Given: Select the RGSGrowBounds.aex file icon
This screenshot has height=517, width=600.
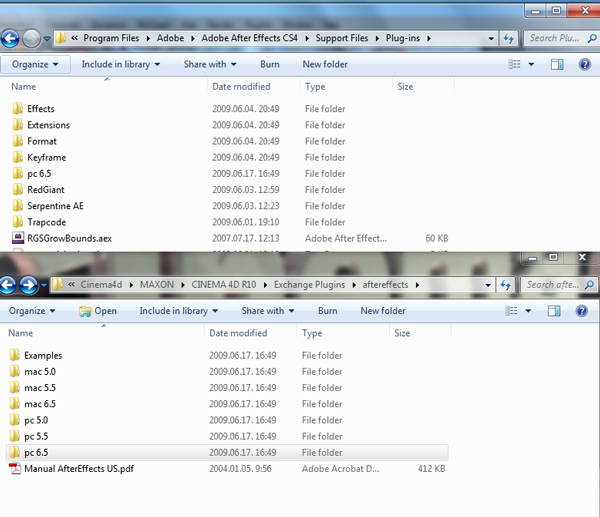Looking at the screenshot, I should pos(18,238).
